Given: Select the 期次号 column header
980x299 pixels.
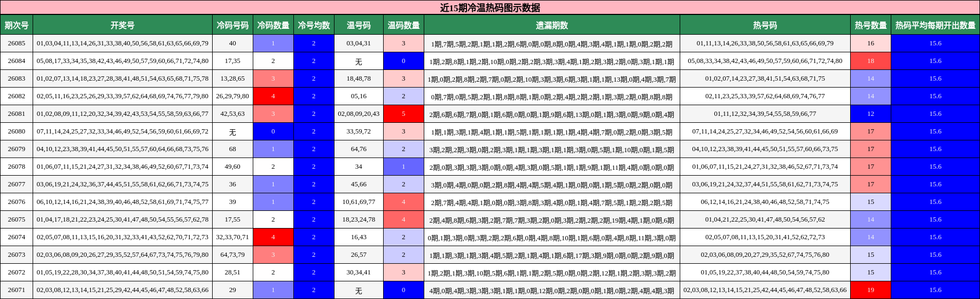Looking at the screenshot, I should [17, 25].
